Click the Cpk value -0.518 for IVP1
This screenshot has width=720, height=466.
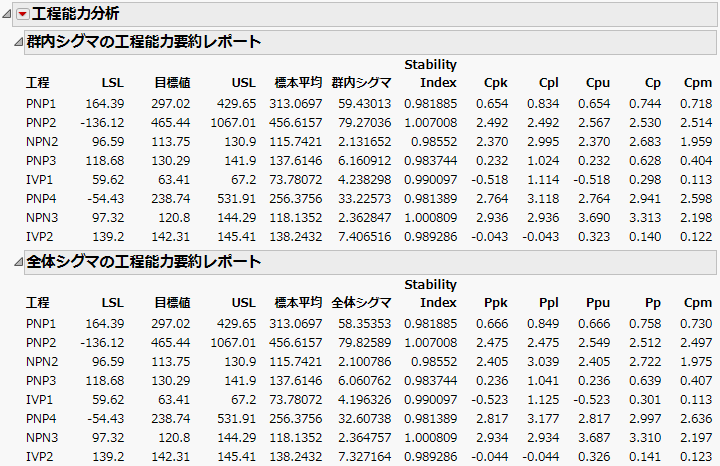(492, 179)
